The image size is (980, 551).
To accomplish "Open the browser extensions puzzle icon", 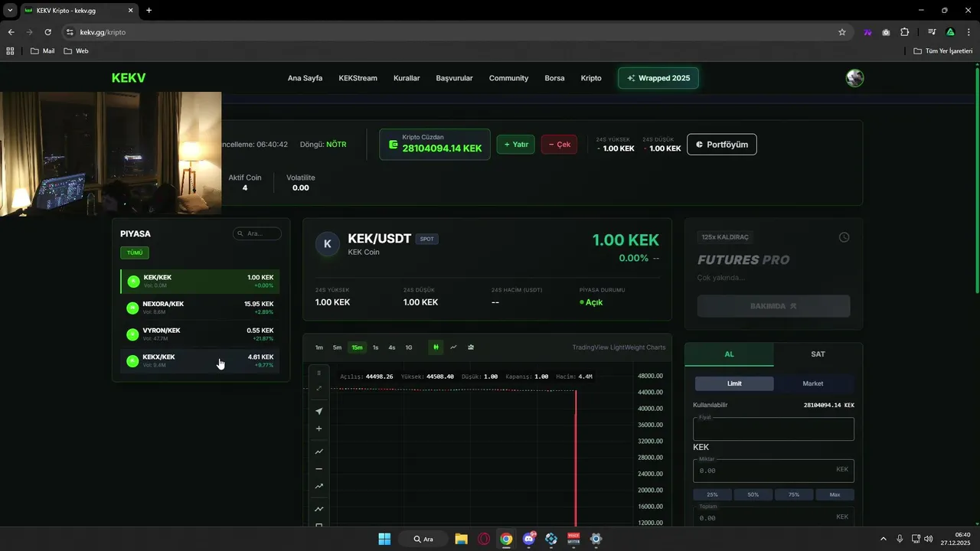I will point(905,32).
